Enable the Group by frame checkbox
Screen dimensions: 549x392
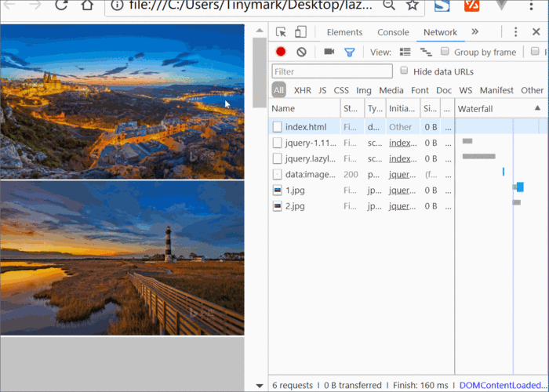445,52
